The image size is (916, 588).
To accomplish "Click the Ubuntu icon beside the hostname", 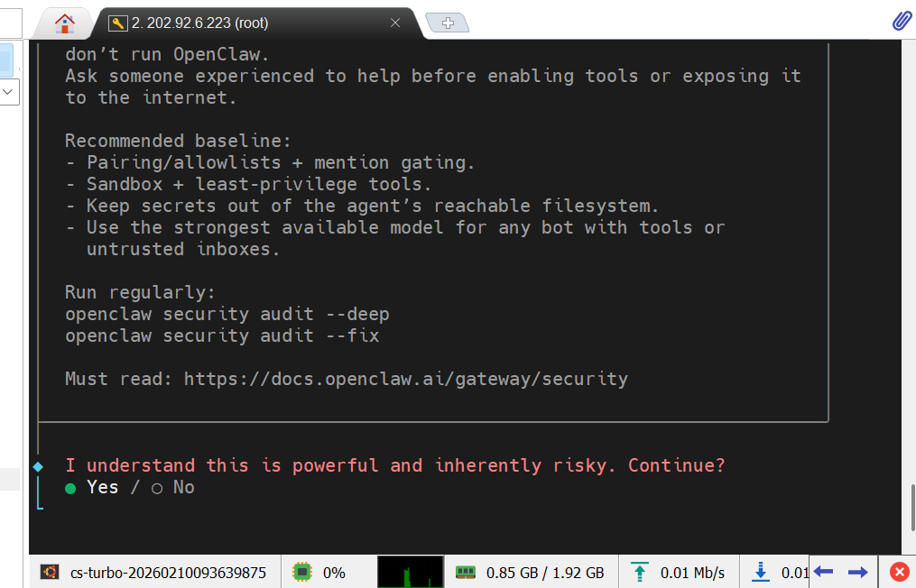I will [50, 572].
